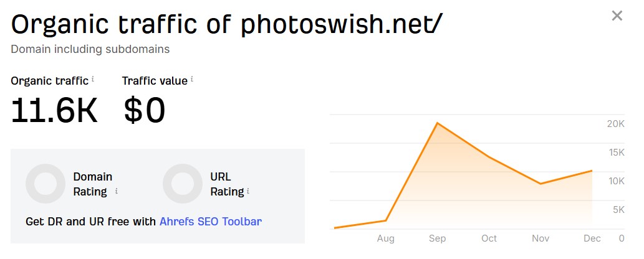Click the $0 traffic value figure

pos(145,110)
